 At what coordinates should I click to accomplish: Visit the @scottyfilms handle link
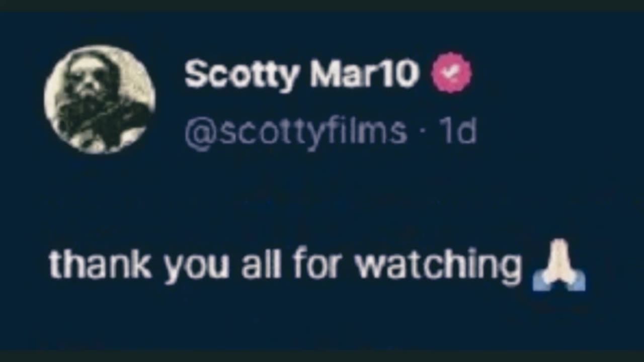[295, 132]
